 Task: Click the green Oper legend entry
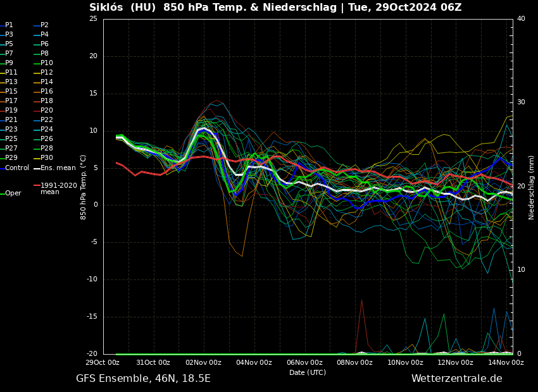coord(13,193)
